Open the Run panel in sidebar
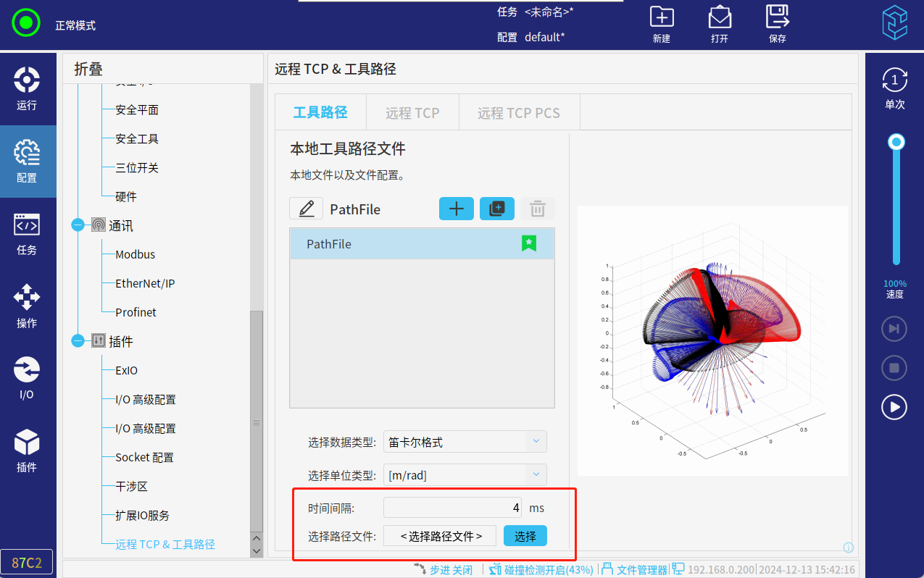924x578 pixels. point(27,88)
